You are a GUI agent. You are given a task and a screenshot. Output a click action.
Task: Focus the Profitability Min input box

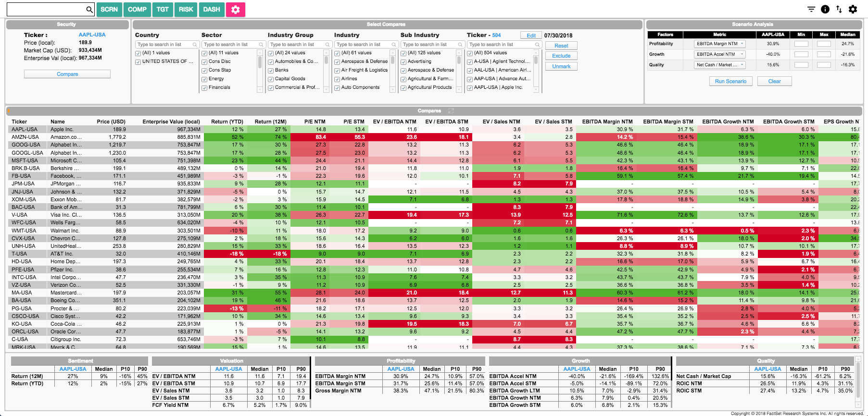(x=801, y=44)
